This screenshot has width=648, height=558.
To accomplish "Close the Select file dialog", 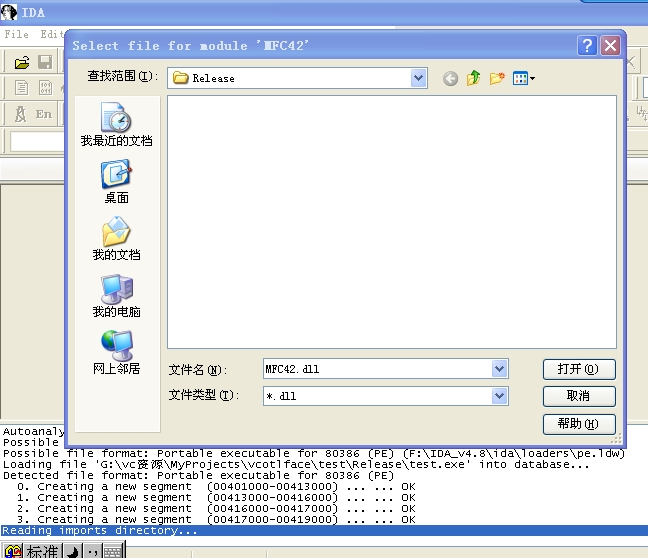I will coord(610,45).
